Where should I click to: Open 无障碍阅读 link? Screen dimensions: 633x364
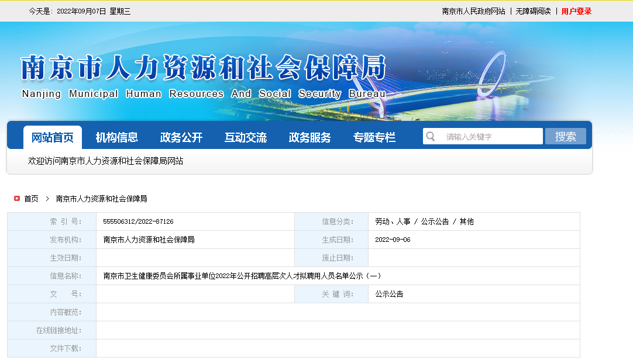[533, 11]
